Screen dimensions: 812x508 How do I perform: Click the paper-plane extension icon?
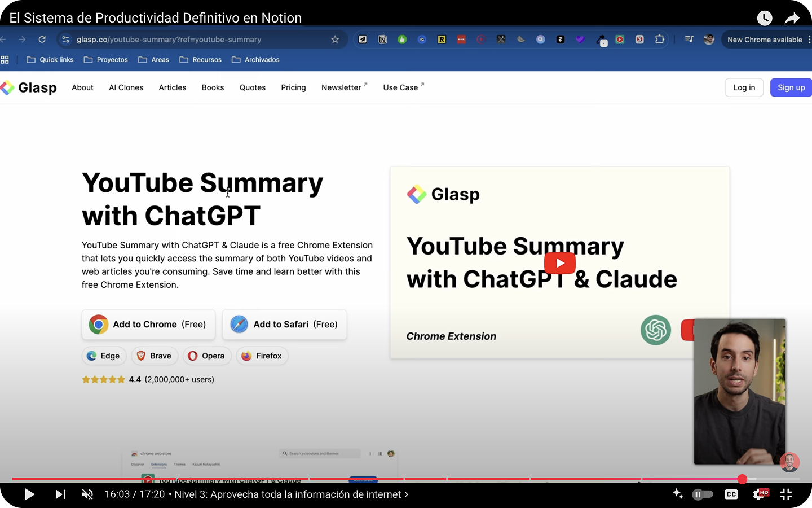(363, 40)
